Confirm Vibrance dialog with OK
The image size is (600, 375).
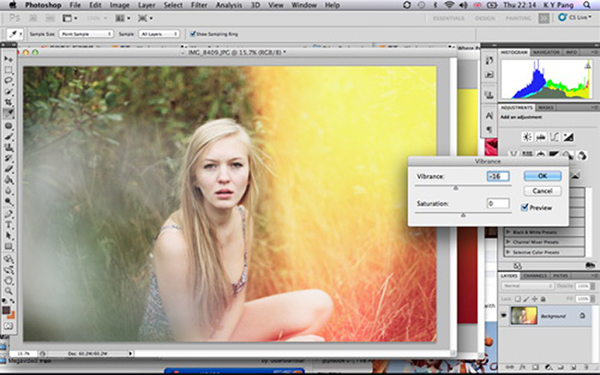pos(542,176)
